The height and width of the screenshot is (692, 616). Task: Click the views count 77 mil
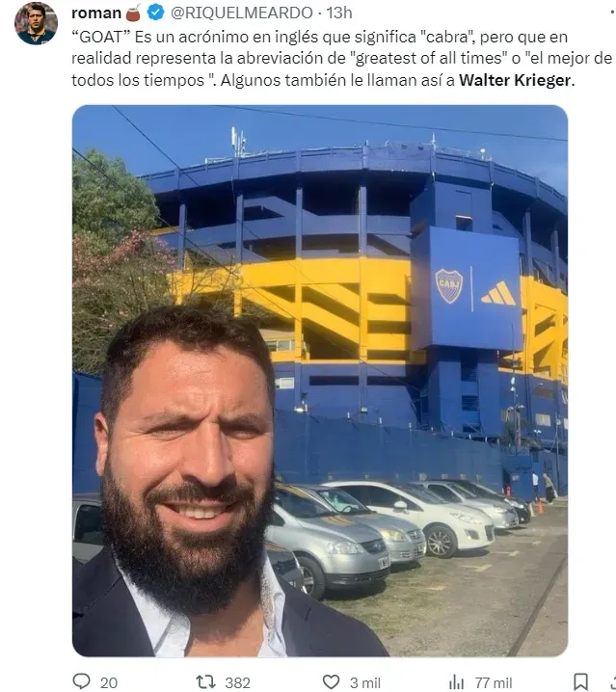coord(494,682)
